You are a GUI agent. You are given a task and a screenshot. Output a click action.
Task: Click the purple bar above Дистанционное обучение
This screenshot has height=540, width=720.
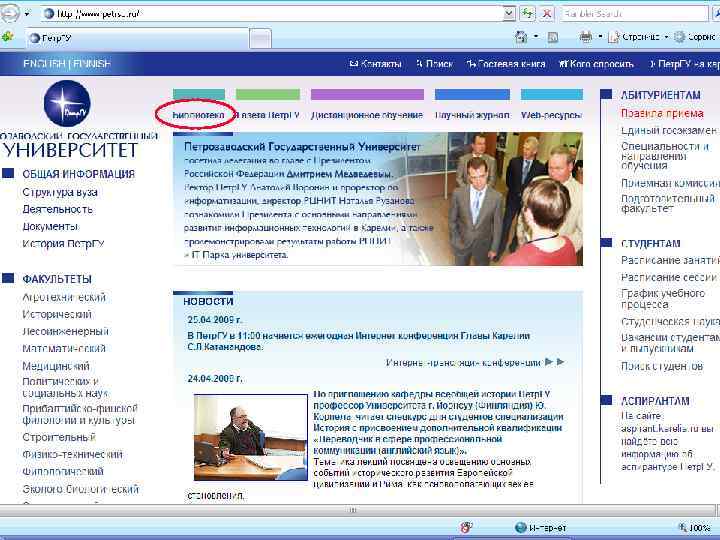click(367, 94)
